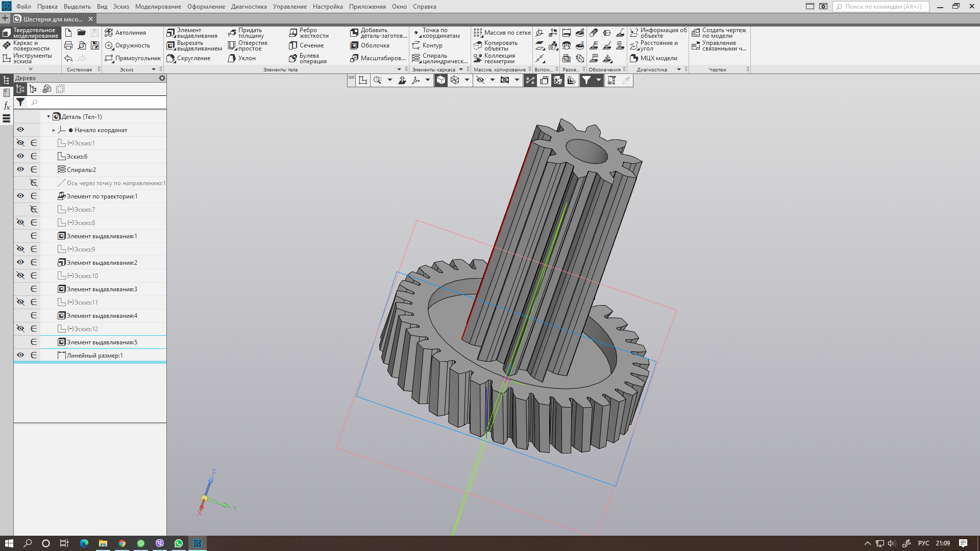Open the Диагностика menu
The image size is (980, 551).
pyautogui.click(x=249, y=7)
